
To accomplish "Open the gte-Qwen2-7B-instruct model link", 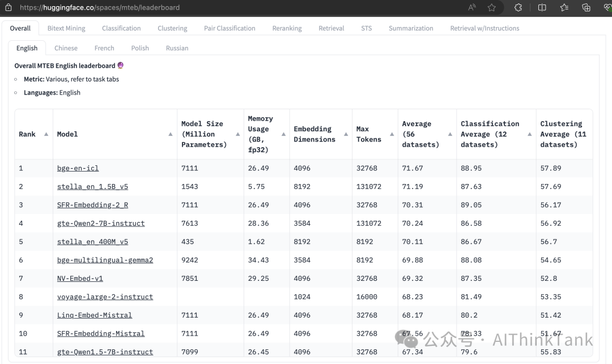I will 101,223.
